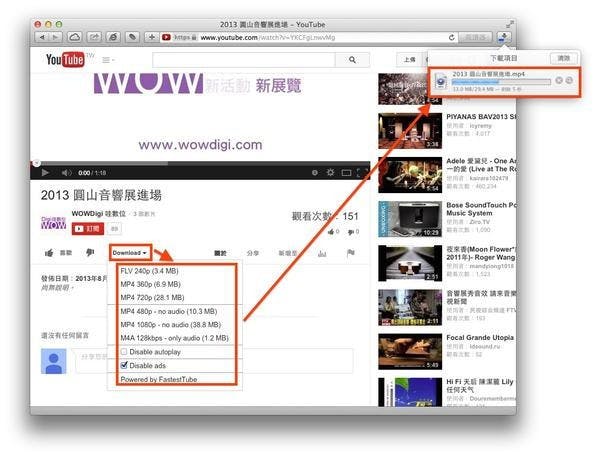Click the mp4 file icon in downloads list
Viewport: 600px width, 457px height.
point(441,81)
